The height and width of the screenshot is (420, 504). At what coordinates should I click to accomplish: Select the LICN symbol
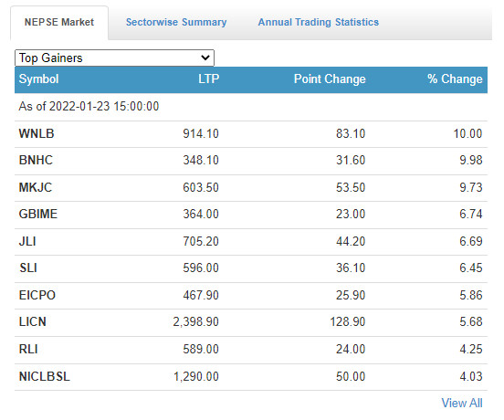pyautogui.click(x=33, y=321)
